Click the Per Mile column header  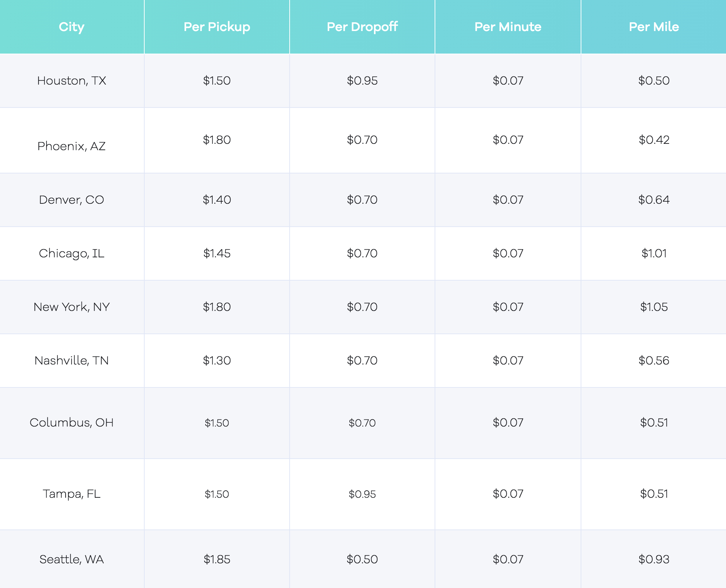(654, 27)
